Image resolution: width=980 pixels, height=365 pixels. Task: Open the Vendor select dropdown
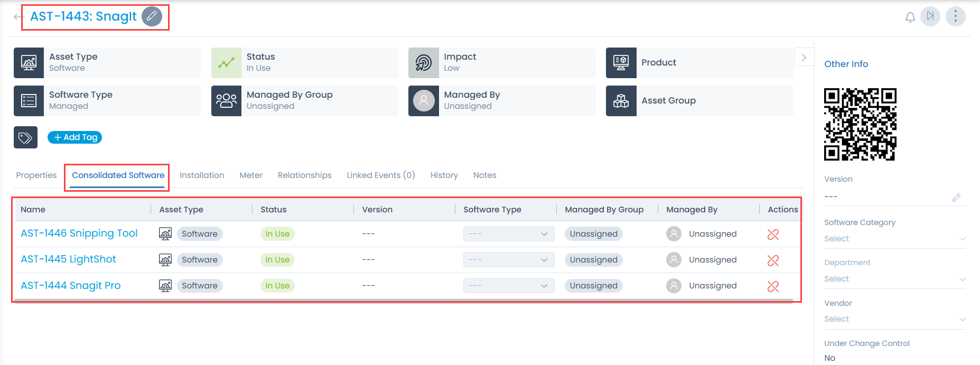895,319
